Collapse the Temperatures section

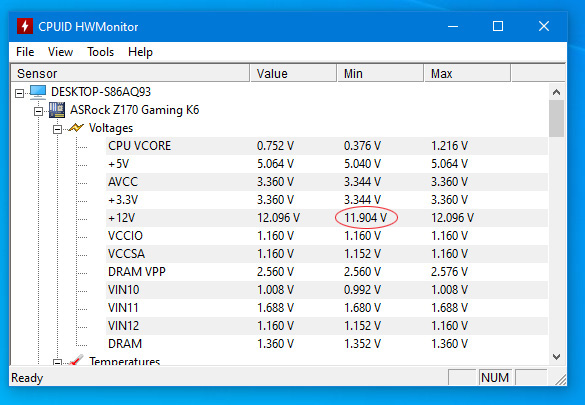click(57, 362)
